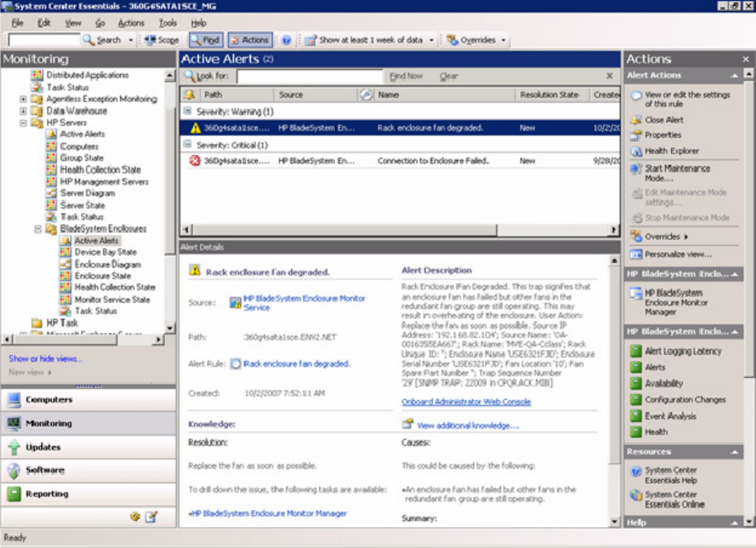Click the Start Maintenance Mode icon

[636, 168]
